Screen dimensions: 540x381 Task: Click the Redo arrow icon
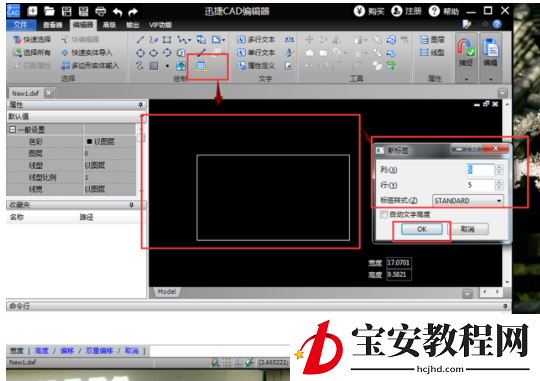click(133, 12)
